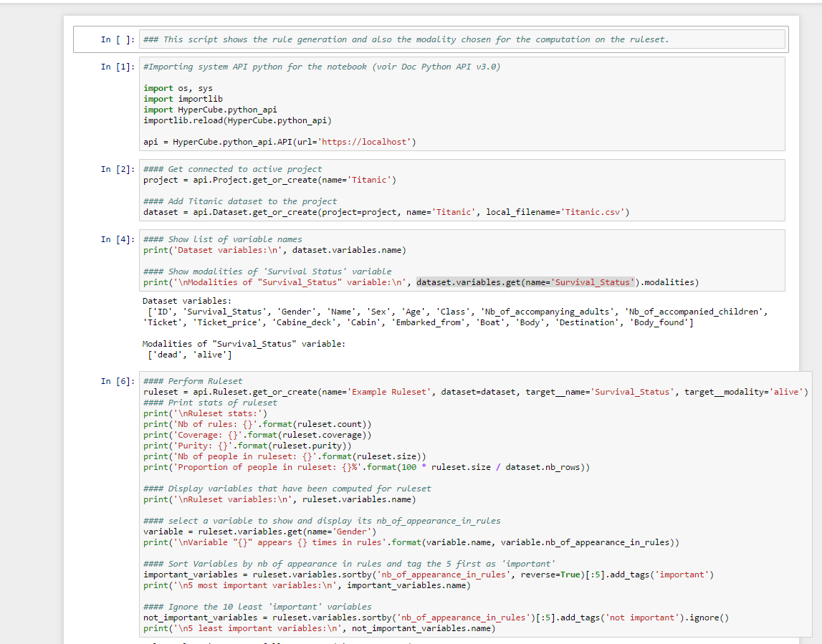Click 'Nb_of_accompanying_adults' in the output list

pyautogui.click(x=548, y=312)
